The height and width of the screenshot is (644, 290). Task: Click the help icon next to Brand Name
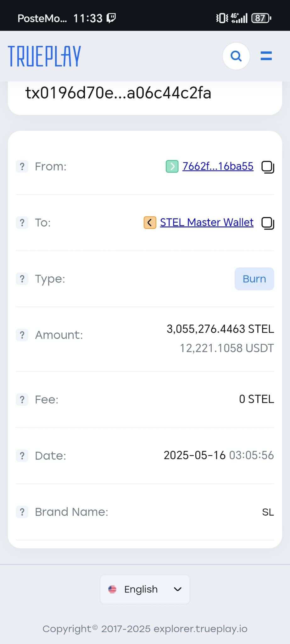(22, 512)
